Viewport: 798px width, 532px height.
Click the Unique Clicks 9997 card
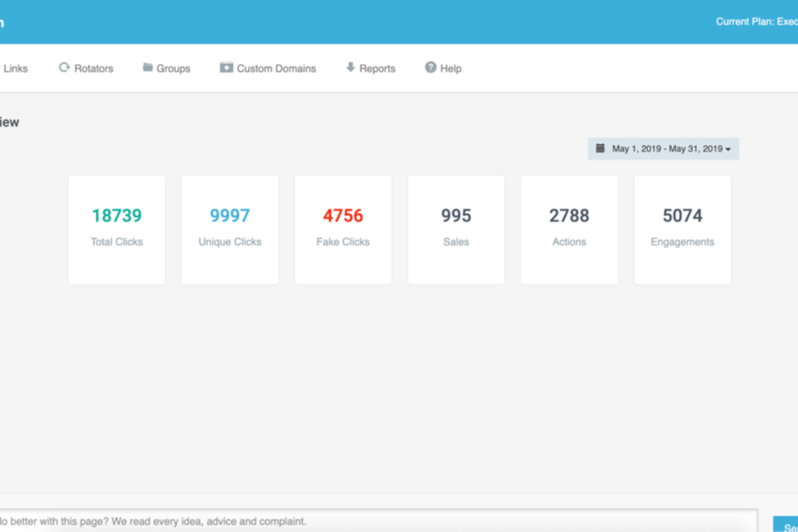pyautogui.click(x=230, y=230)
